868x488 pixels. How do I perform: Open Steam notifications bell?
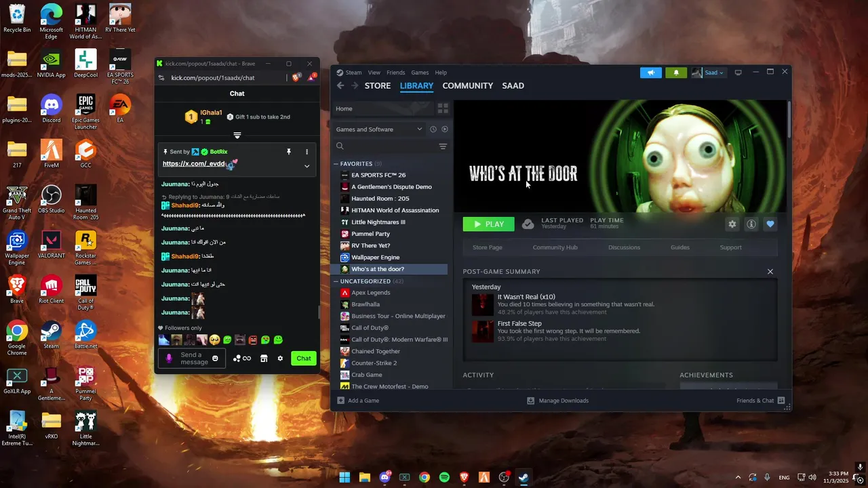pos(675,73)
